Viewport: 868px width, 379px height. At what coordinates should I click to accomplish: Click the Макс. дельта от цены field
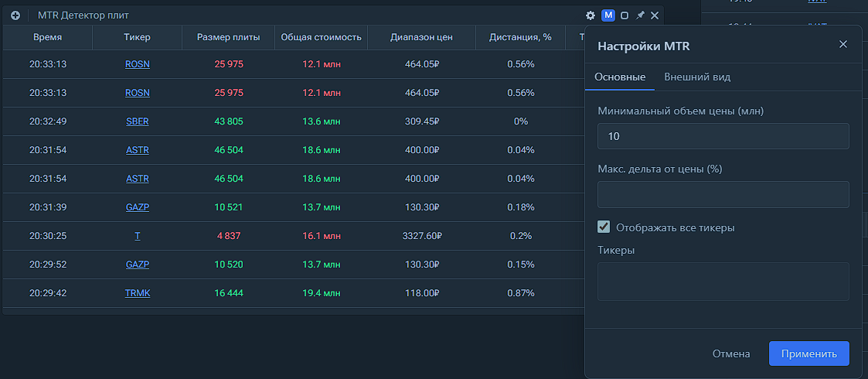[723, 194]
